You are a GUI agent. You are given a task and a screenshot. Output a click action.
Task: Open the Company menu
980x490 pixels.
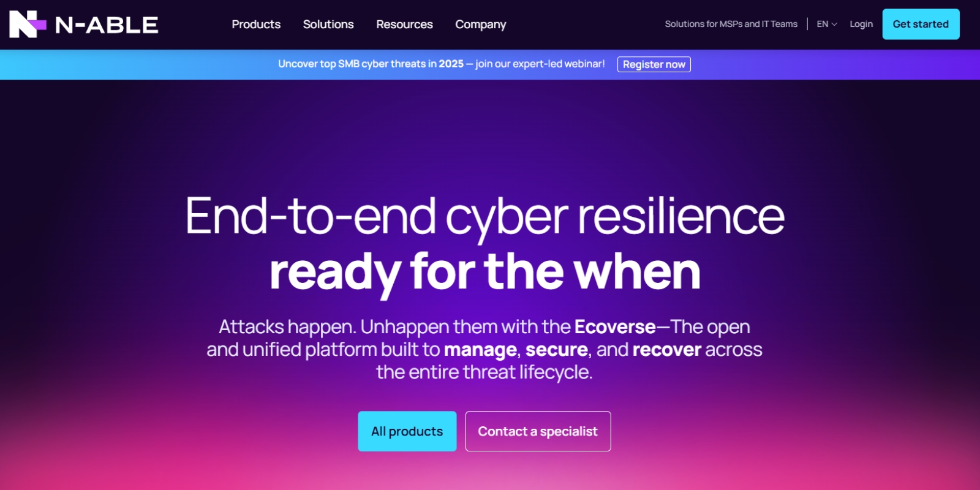481,24
